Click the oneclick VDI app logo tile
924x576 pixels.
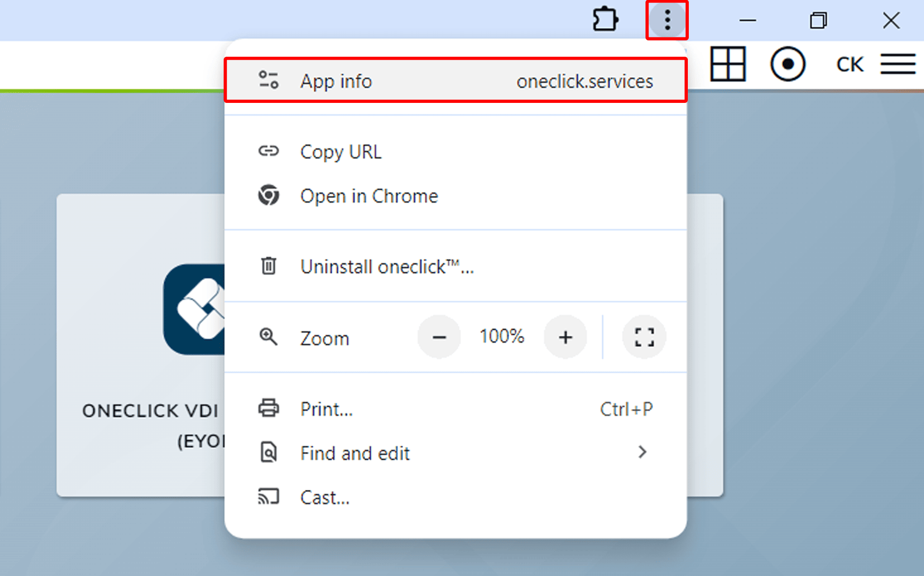point(195,309)
